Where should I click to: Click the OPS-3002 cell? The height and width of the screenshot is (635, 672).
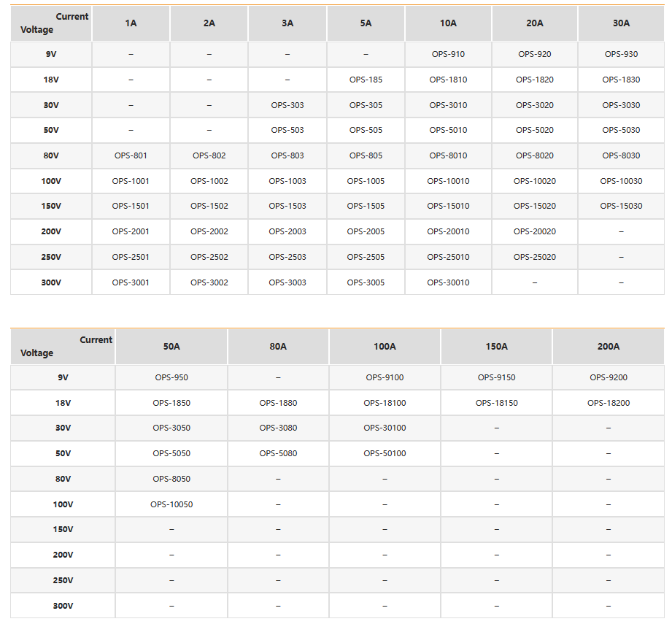click(209, 282)
